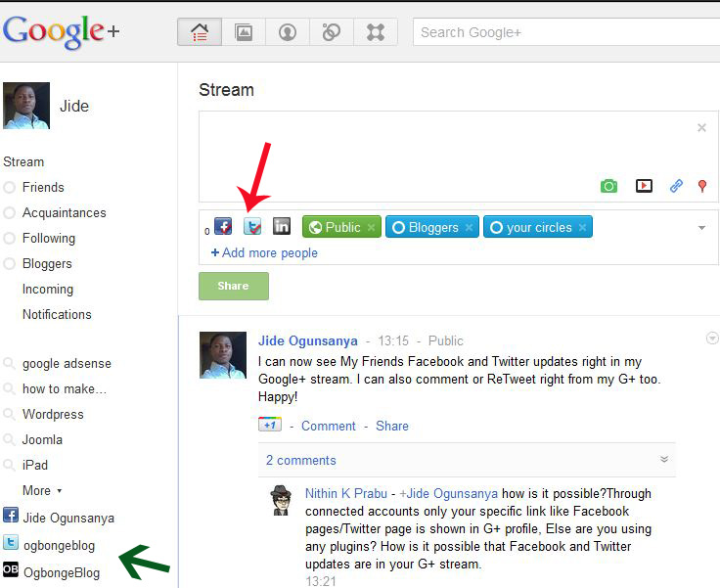
Task: Toggle Twitter sharing icon
Action: [x=252, y=226]
